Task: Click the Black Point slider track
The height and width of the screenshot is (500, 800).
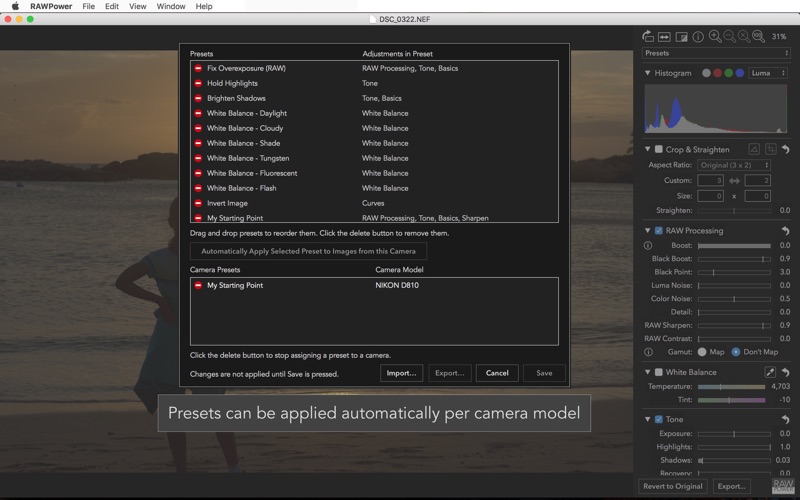Action: pos(734,272)
